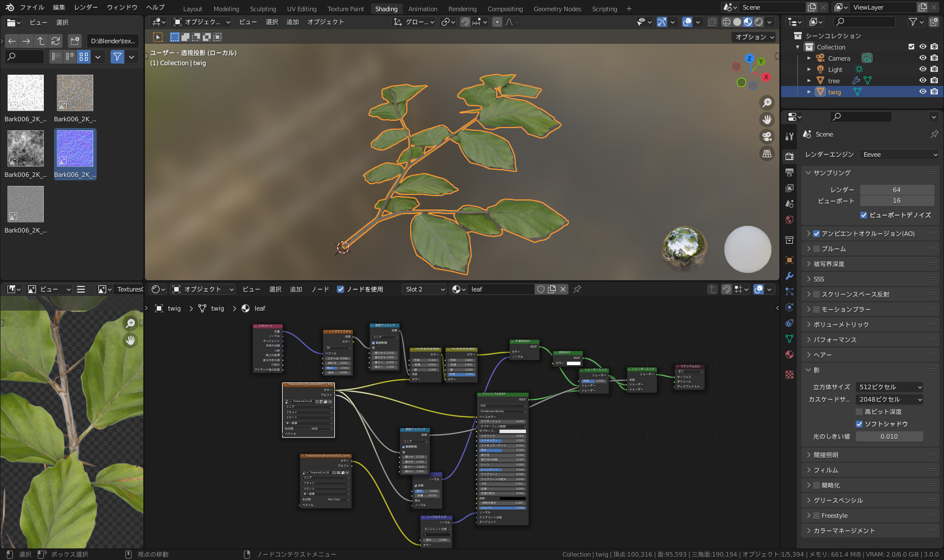Open the ファイル menu
The image size is (944, 560).
[32, 7]
